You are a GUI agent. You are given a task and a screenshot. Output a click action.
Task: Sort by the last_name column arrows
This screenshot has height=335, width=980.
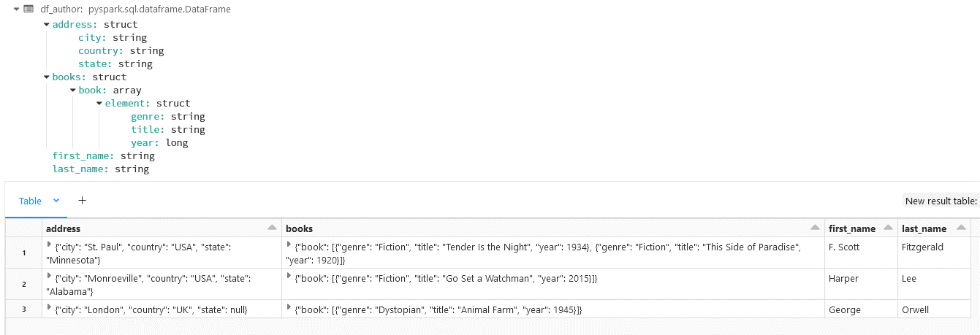click(x=961, y=228)
